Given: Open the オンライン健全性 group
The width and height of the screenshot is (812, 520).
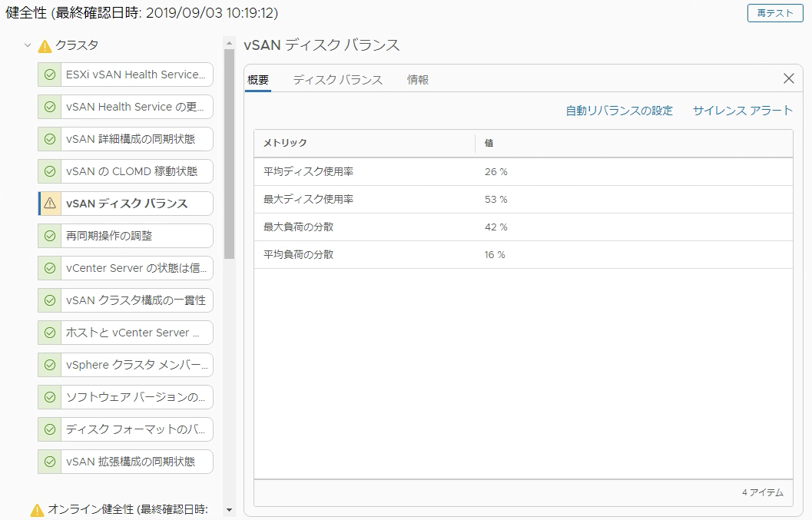Looking at the screenshot, I should click(x=128, y=510).
